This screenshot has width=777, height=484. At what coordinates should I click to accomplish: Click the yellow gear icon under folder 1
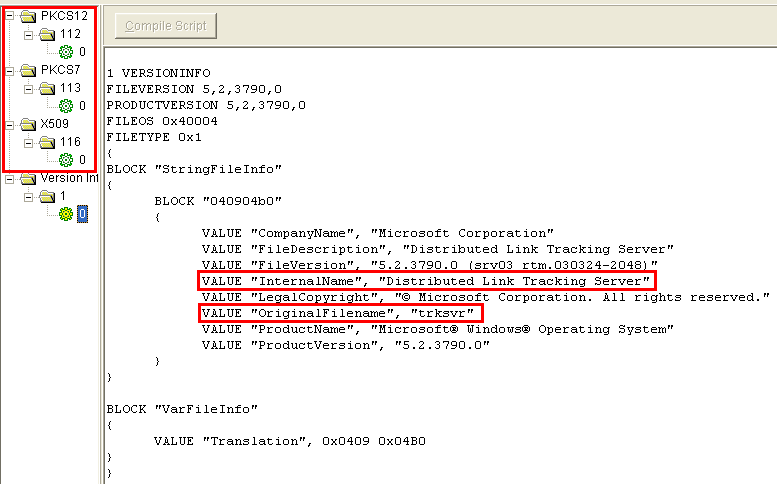coord(66,214)
